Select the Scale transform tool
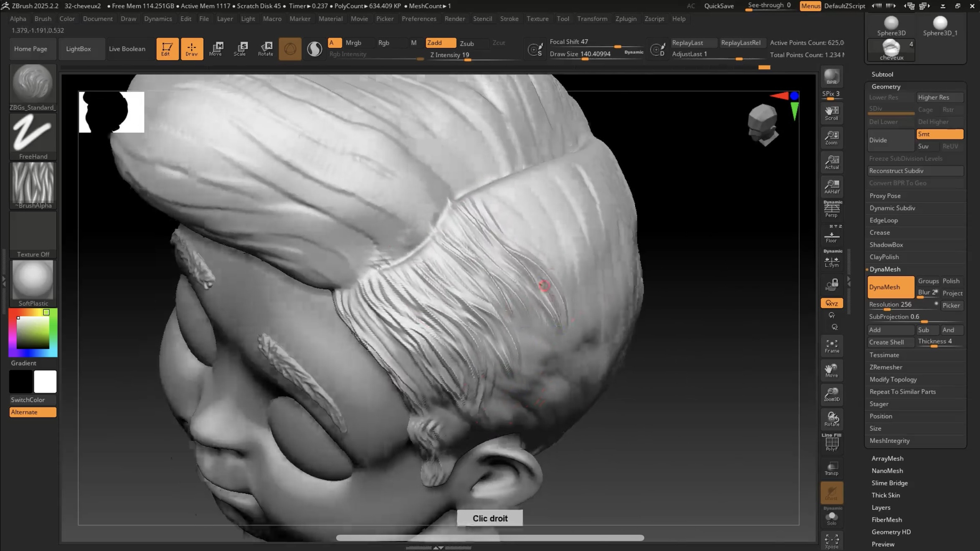 (240, 48)
